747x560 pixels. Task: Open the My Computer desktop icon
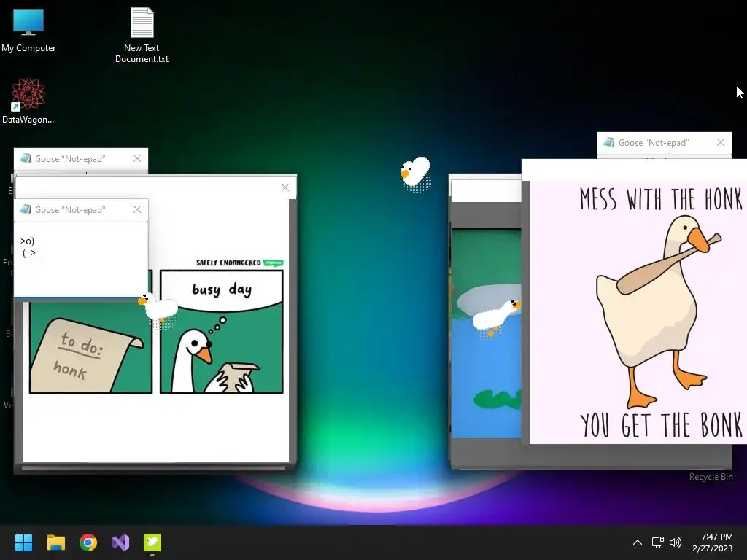click(x=28, y=30)
